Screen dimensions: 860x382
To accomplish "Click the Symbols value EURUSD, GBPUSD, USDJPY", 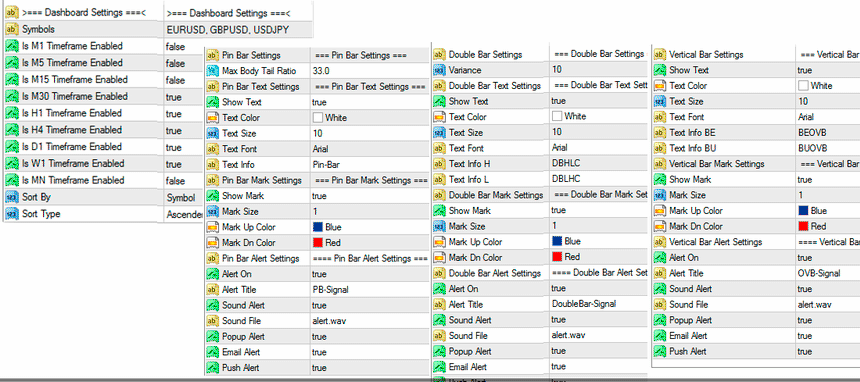I will click(238, 30).
